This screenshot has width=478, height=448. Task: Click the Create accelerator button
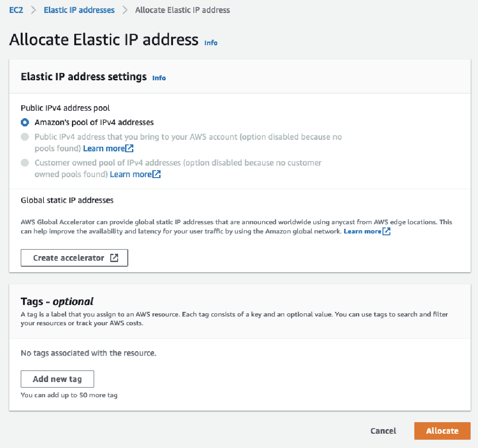coord(74,258)
